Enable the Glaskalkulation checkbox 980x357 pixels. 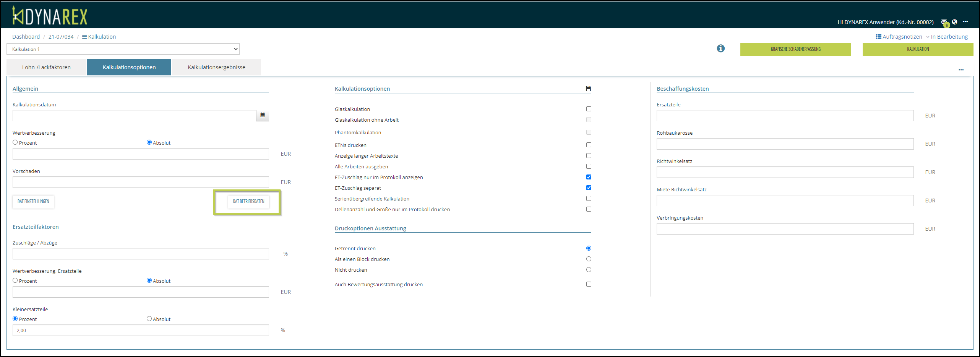(589, 109)
